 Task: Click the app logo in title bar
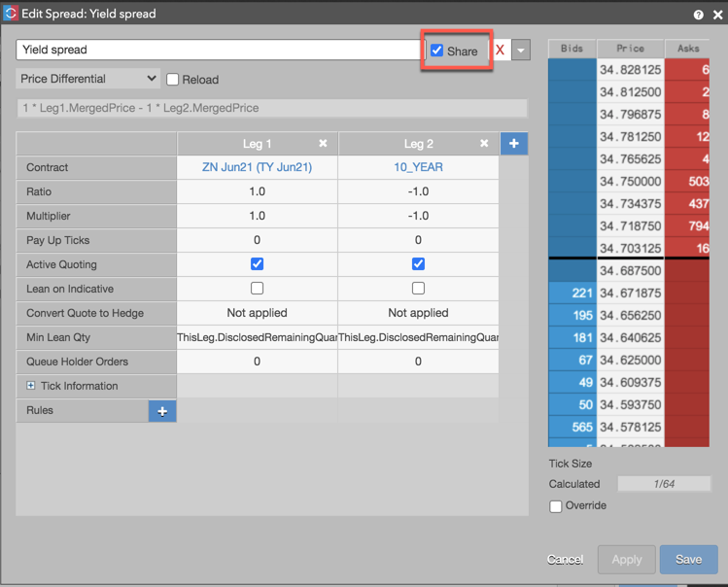point(11,13)
